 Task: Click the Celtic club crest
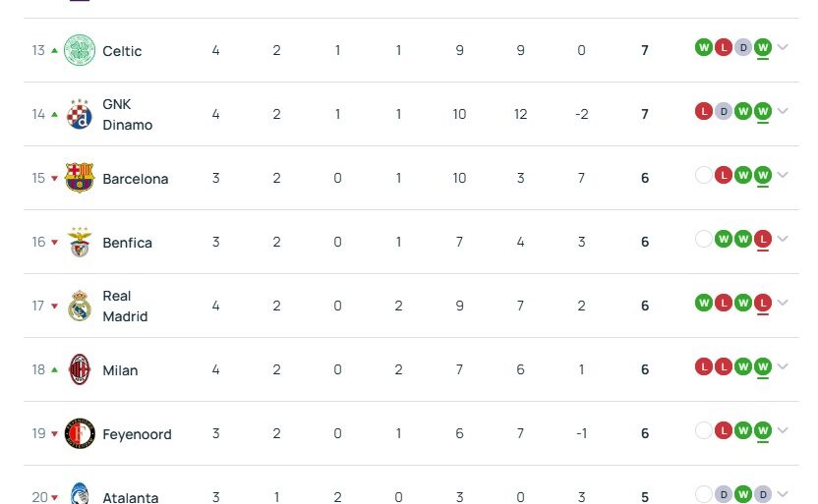(80, 50)
